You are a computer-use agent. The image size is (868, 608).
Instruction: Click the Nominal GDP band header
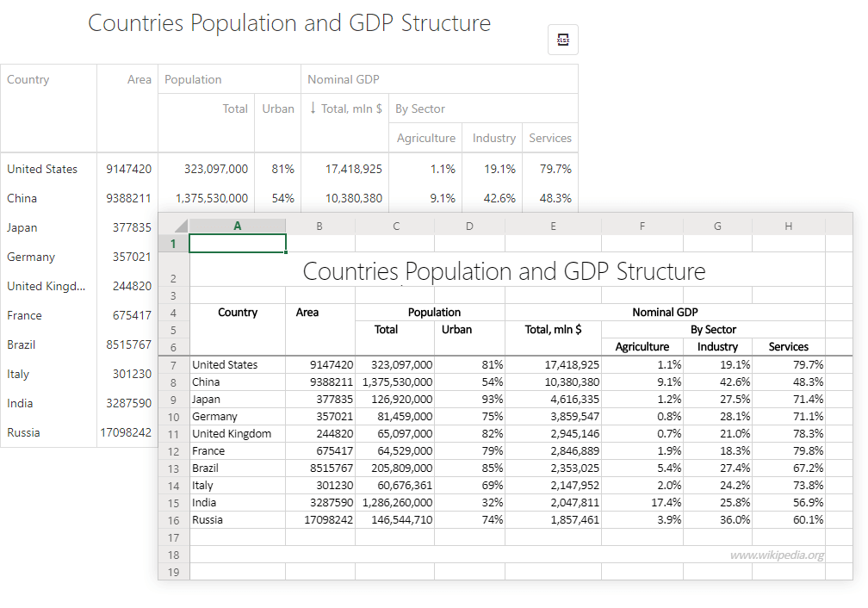(343, 78)
